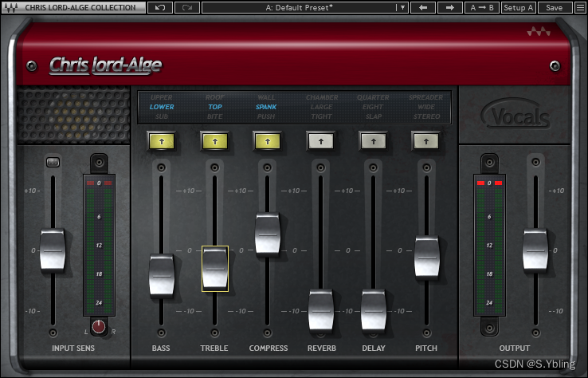Click the Redo arrow in the toolbar

point(187,7)
